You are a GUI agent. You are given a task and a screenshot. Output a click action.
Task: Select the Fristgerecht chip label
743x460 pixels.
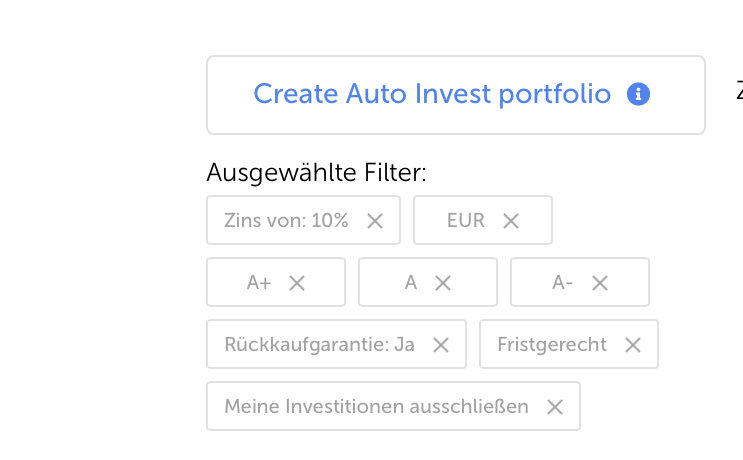click(552, 345)
